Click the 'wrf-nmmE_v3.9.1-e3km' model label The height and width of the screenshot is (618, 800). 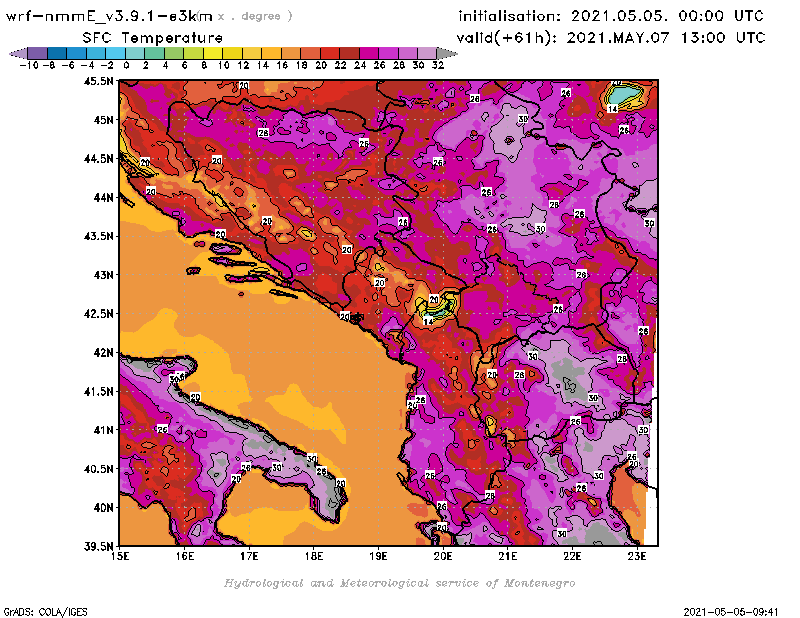pos(109,16)
